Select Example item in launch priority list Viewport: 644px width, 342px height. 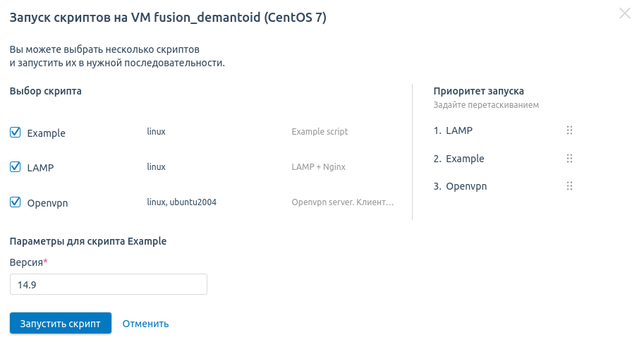click(x=464, y=159)
